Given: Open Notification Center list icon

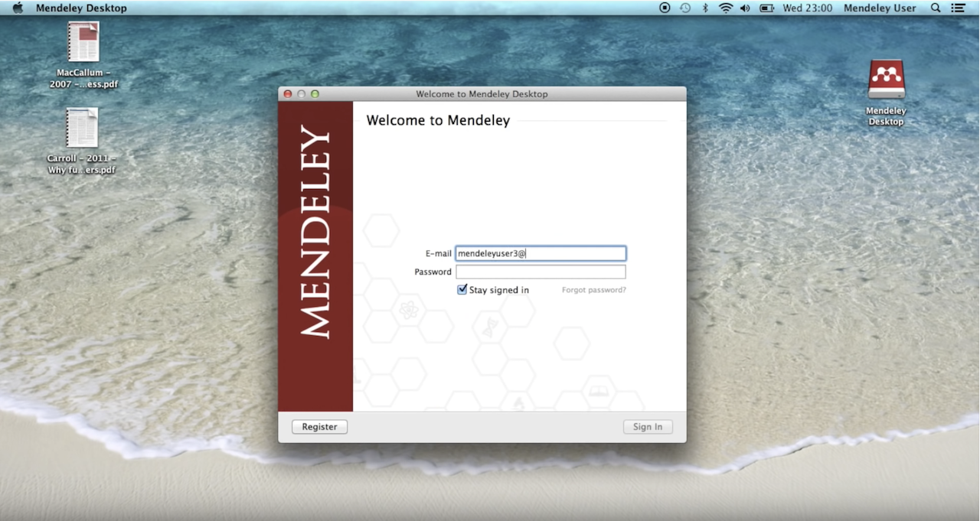Looking at the screenshot, I should click(958, 8).
